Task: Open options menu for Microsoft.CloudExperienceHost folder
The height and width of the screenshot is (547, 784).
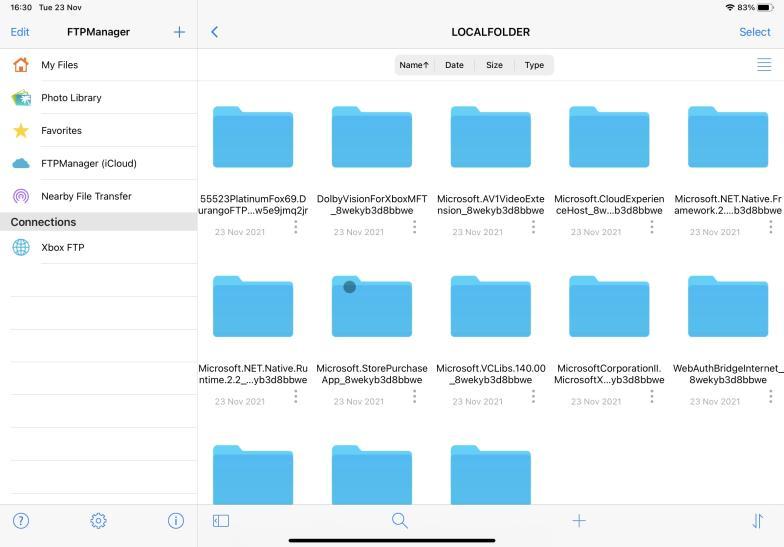Action: 652,227
